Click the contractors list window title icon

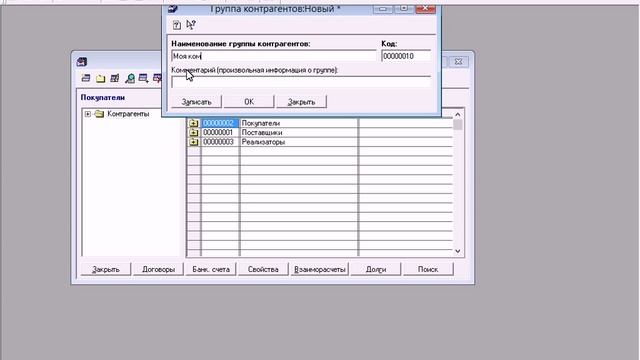coord(82,62)
